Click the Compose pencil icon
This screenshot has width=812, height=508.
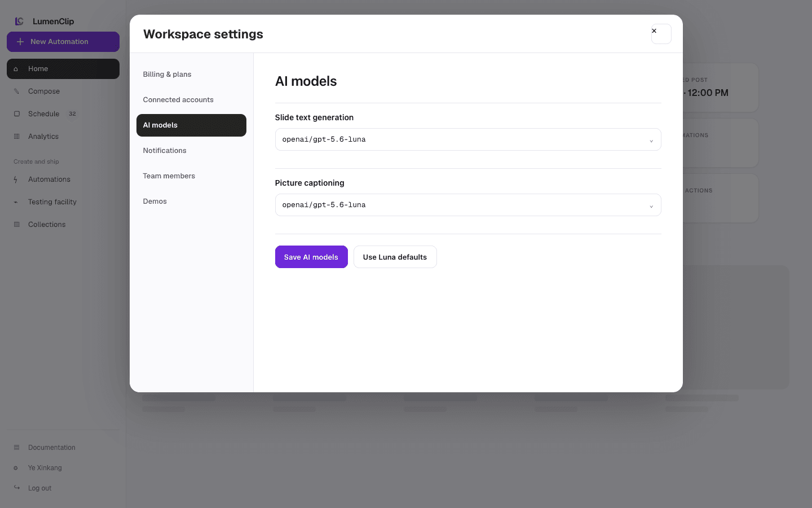(x=16, y=91)
